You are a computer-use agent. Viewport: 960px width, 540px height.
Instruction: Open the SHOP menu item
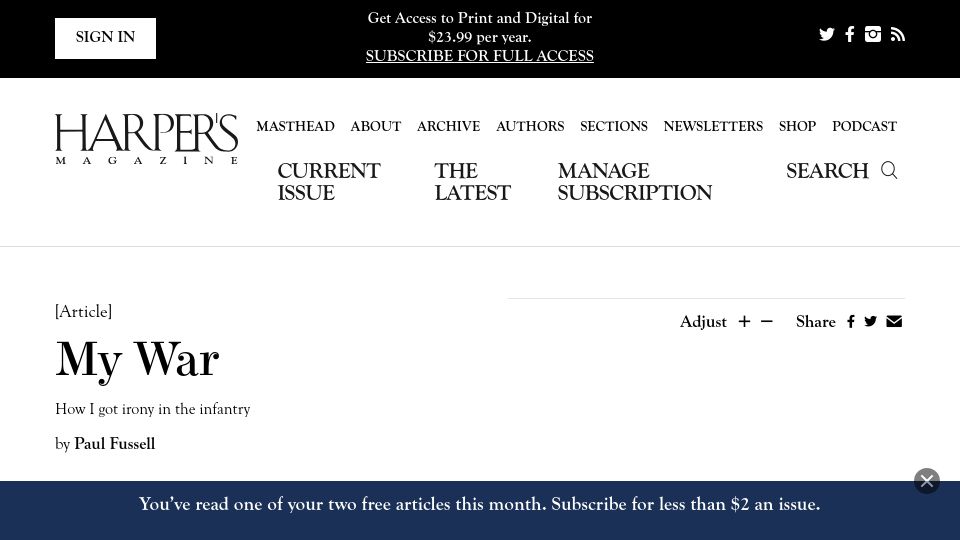(797, 126)
